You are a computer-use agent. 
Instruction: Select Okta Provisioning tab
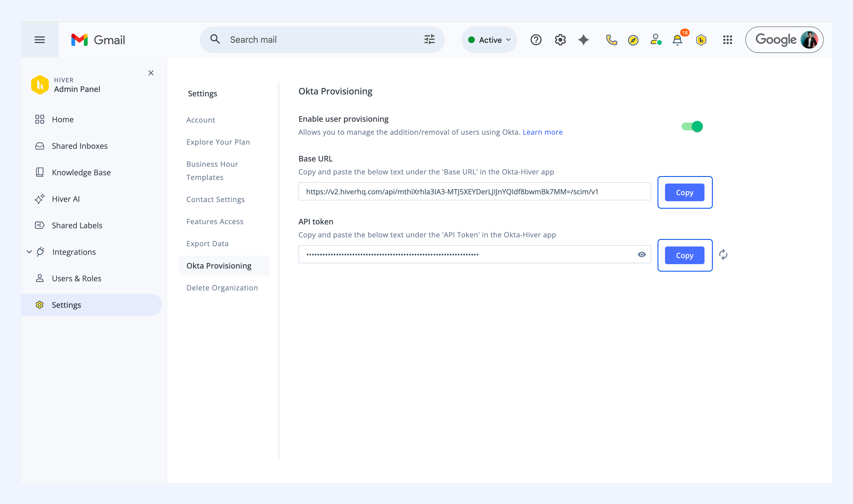click(224, 266)
